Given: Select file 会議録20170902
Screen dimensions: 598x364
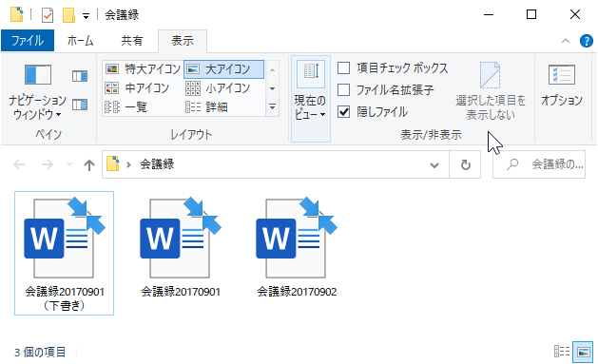Looking at the screenshot, I should pos(297,248).
